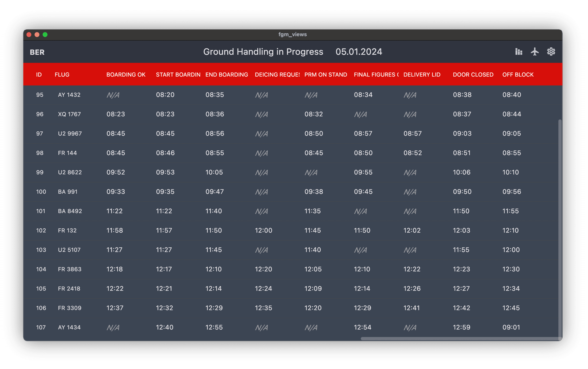Click PRM ON STAND column header
The image size is (588, 369).
point(326,75)
